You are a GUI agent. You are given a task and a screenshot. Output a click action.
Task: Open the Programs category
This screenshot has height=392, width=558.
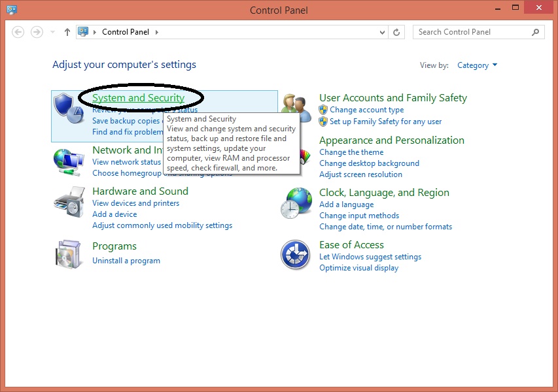114,246
